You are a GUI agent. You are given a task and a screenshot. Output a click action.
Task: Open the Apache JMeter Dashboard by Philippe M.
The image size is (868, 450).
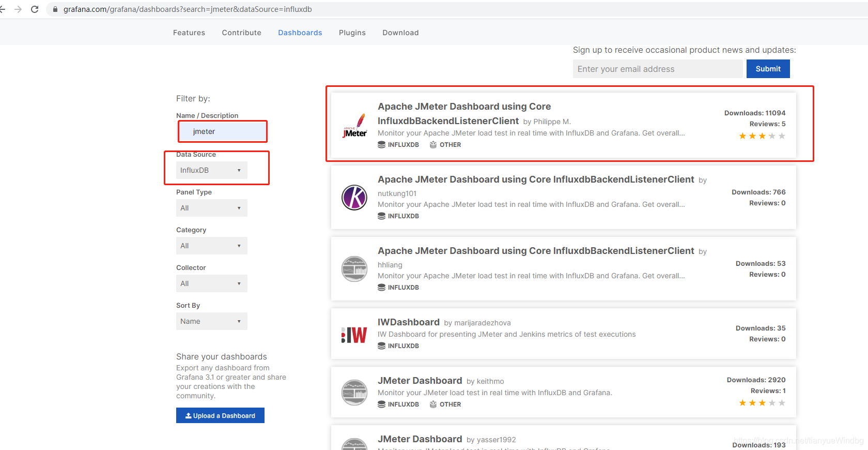pos(464,113)
